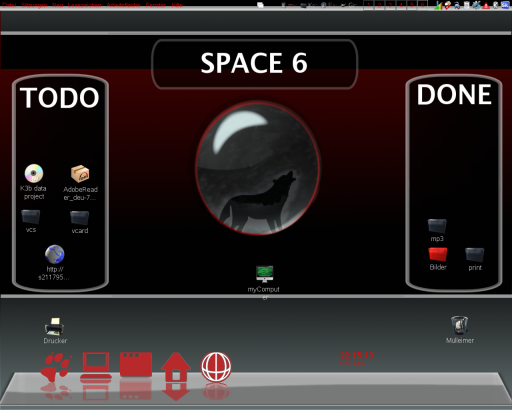Click the red warning triangle tray icon
512x410 pixels.
486,6
